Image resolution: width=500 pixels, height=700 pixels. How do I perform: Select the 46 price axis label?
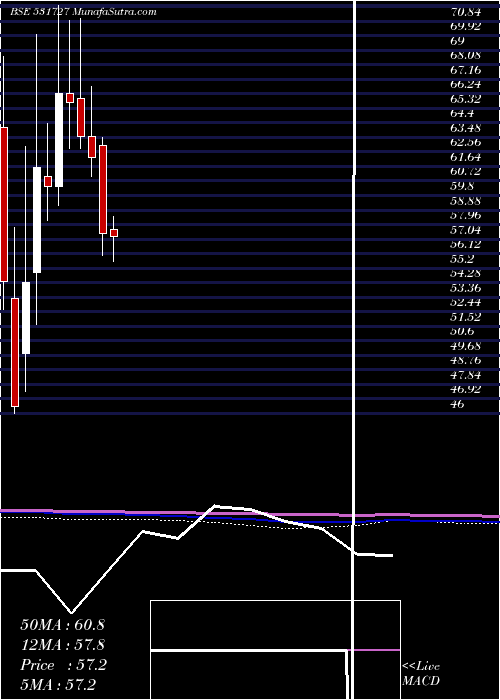(x=458, y=404)
